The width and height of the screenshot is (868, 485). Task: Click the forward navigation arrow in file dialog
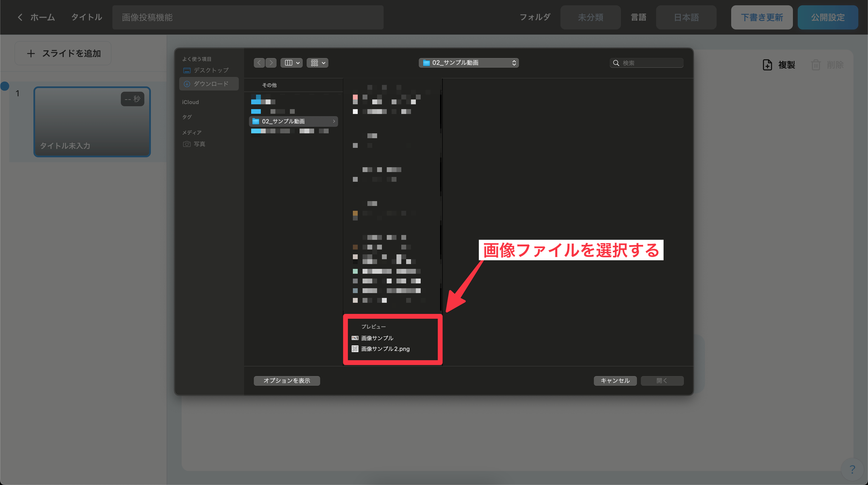click(x=271, y=63)
